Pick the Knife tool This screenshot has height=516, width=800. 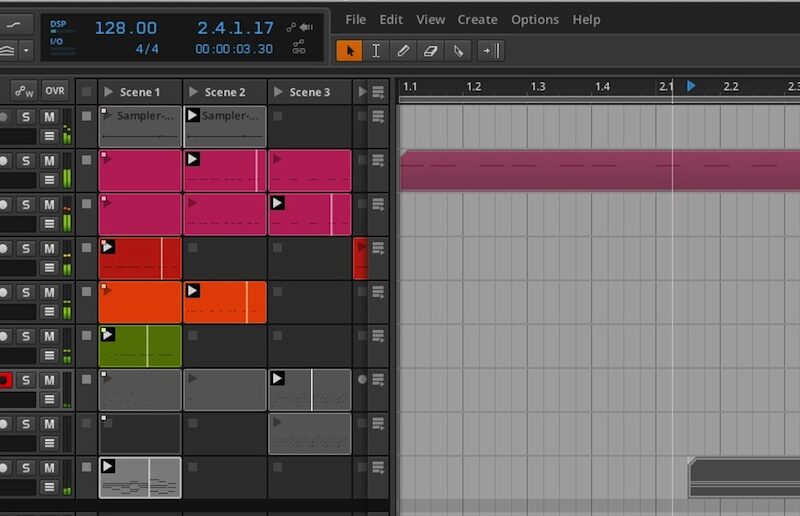(458, 50)
